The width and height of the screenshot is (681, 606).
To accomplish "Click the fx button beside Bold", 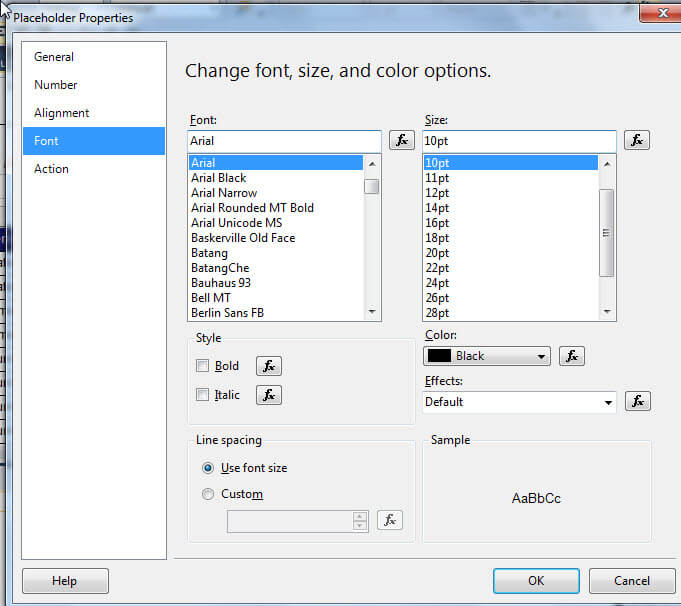I will click(269, 366).
